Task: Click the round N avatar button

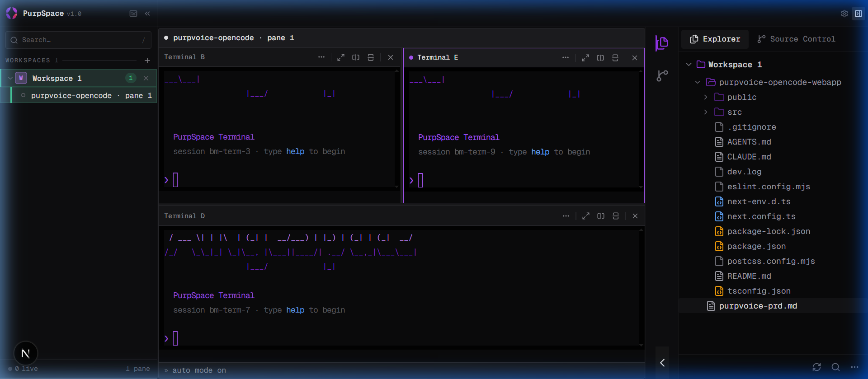Action: pyautogui.click(x=26, y=353)
